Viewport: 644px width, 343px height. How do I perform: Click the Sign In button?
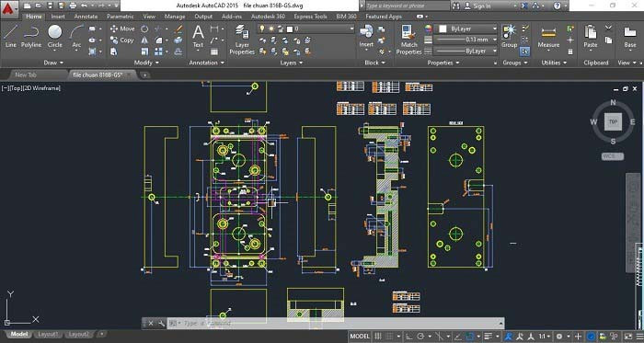(477, 6)
